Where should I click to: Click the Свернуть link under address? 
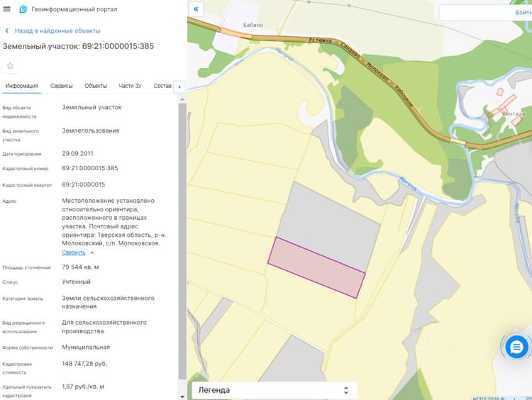(74, 252)
